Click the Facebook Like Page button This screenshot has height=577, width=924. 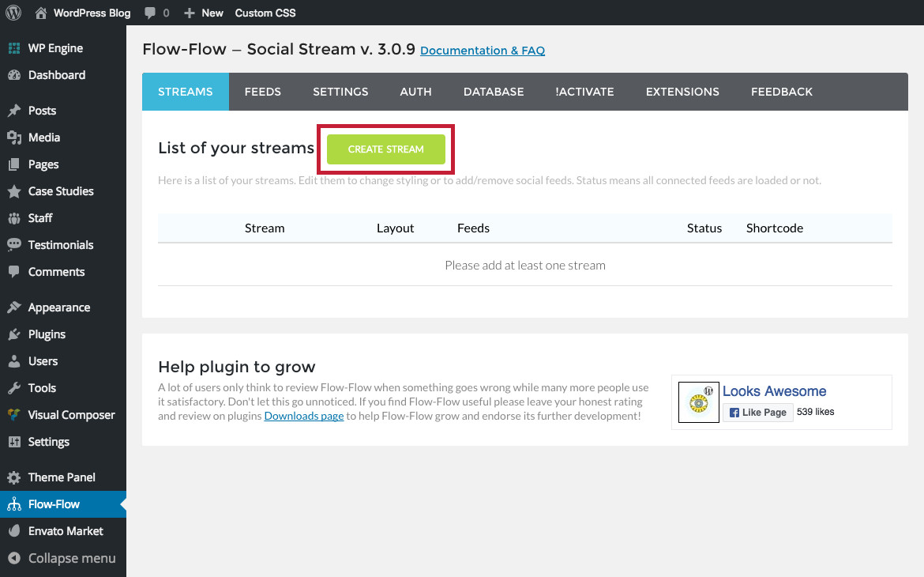pyautogui.click(x=758, y=413)
